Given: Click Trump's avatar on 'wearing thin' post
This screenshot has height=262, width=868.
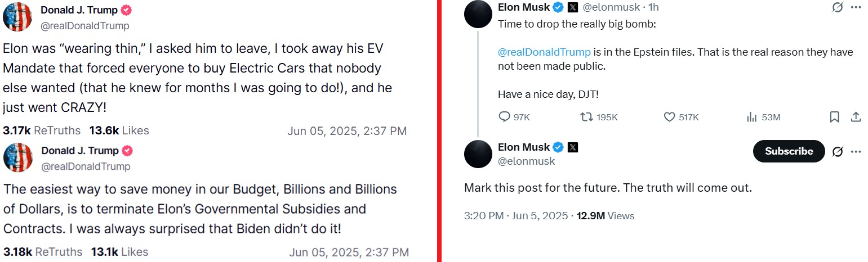Looking at the screenshot, I should tap(17, 17).
